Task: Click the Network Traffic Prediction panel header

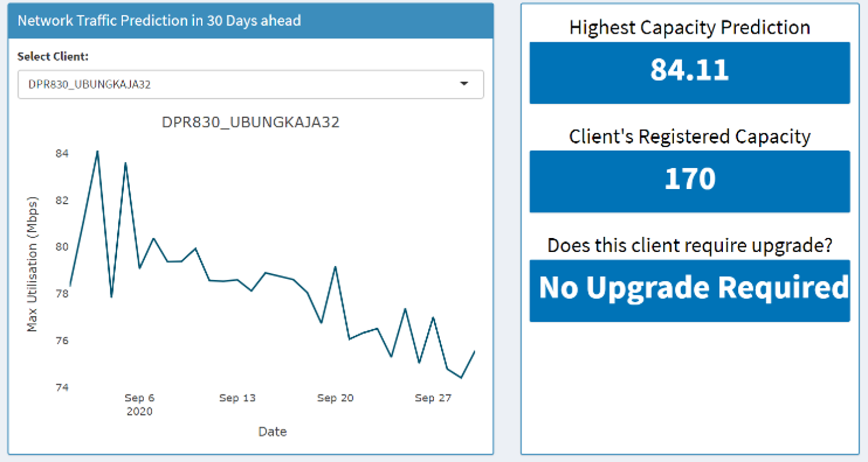Action: [x=251, y=21]
